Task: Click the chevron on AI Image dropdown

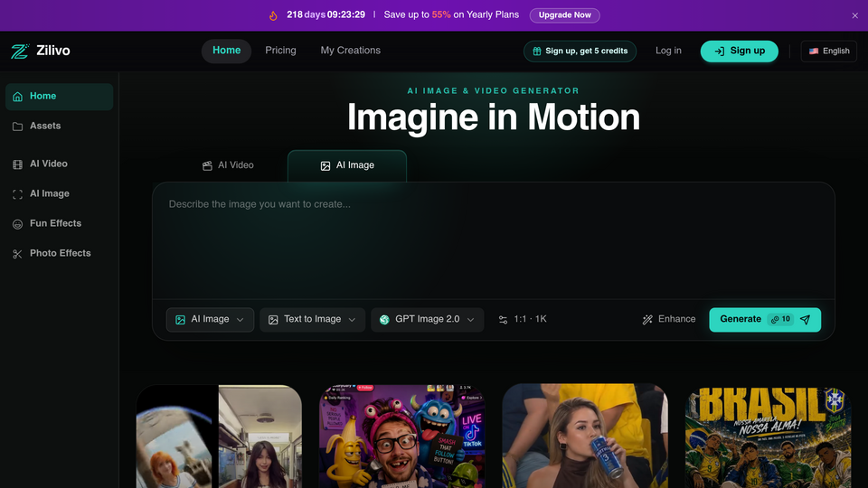Action: (x=241, y=320)
